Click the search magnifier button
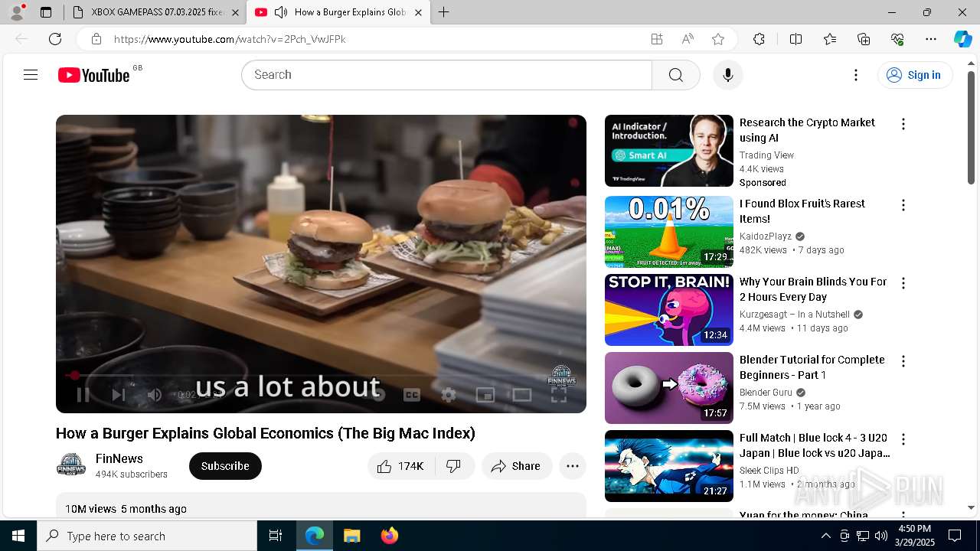The image size is (980, 551). click(675, 75)
